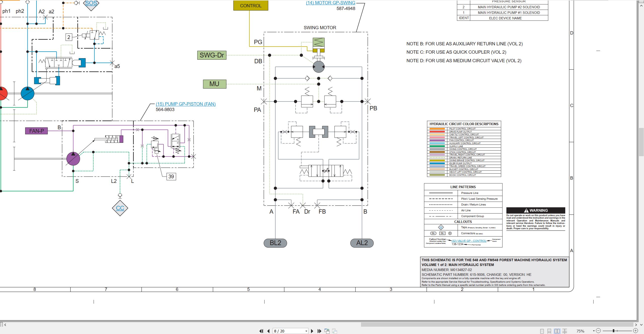
Task: Click the NOTE C quick coupler text
Action: tap(456, 52)
